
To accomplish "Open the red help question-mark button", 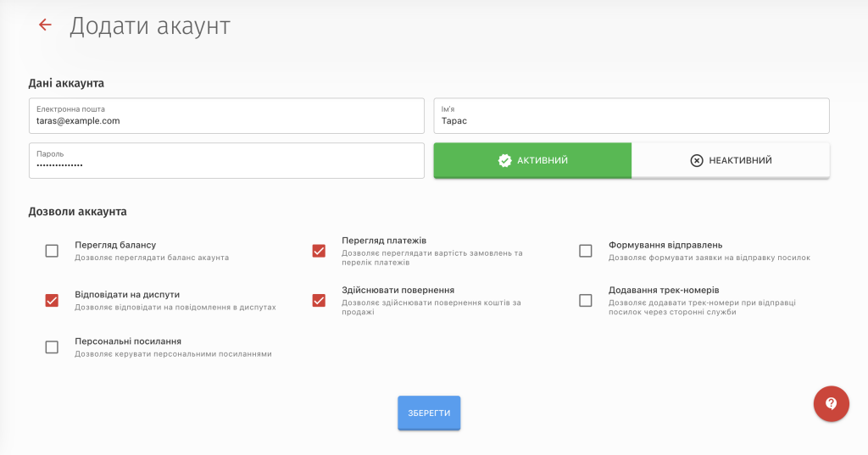I will point(831,403).
